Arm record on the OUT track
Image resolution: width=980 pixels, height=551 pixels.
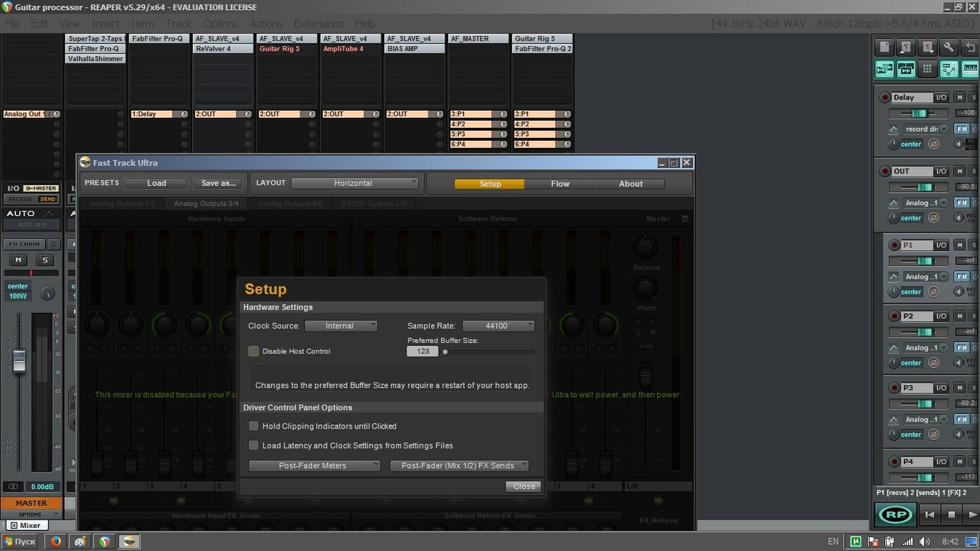pyautogui.click(x=885, y=171)
